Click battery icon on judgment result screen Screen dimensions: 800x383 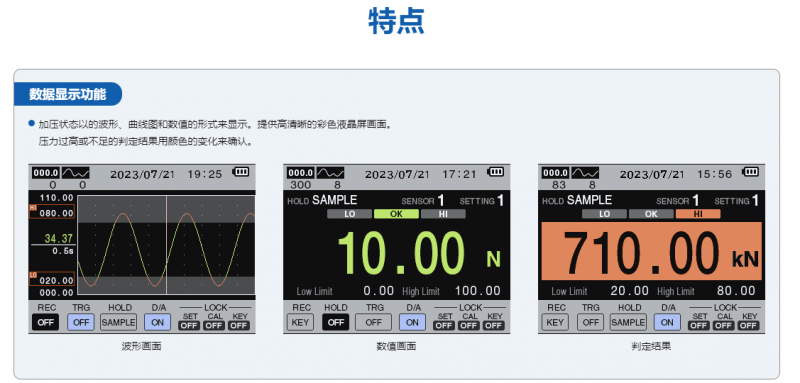tap(751, 172)
